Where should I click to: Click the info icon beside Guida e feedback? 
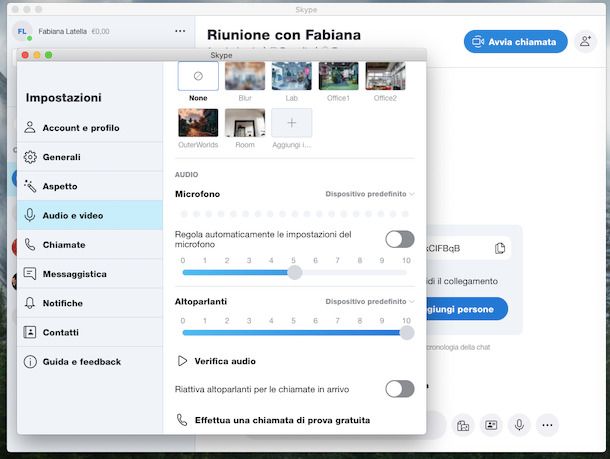[x=30, y=361]
